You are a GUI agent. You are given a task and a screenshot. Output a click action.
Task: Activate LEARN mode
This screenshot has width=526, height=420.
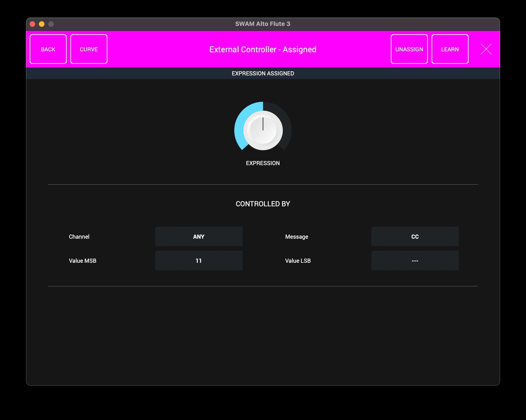click(450, 49)
